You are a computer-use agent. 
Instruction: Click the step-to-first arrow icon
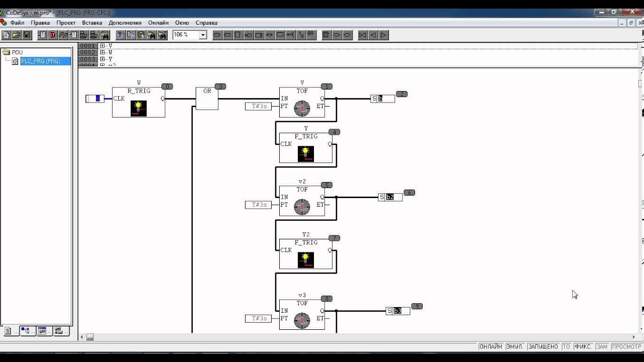click(x=362, y=35)
